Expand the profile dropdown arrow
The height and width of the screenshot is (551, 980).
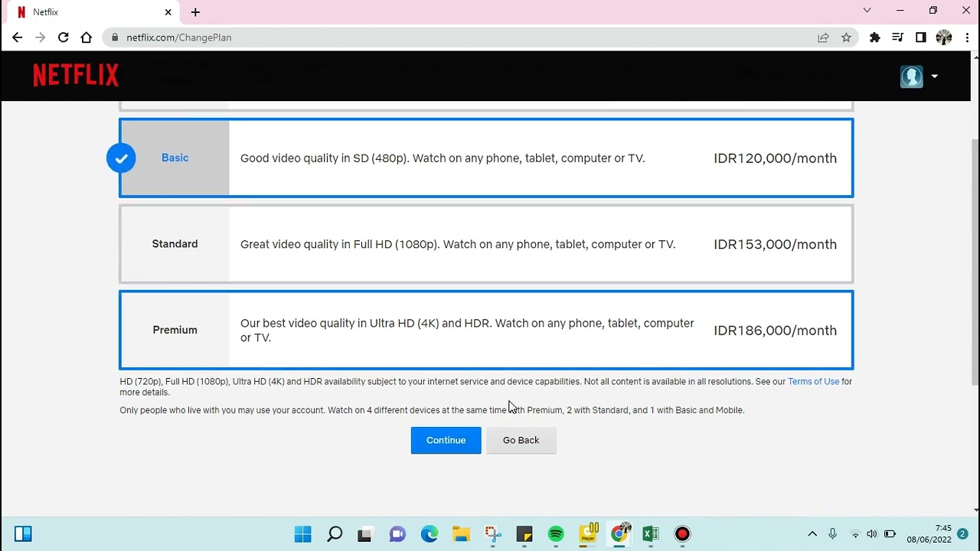[x=934, y=77]
